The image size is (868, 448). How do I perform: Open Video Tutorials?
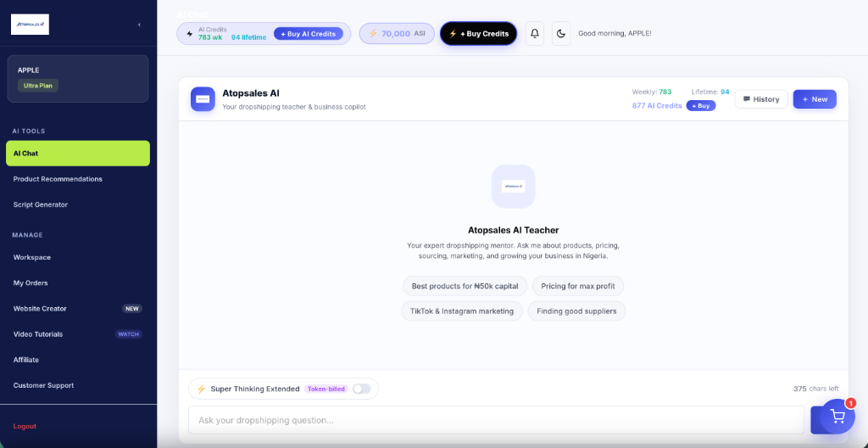click(78, 334)
